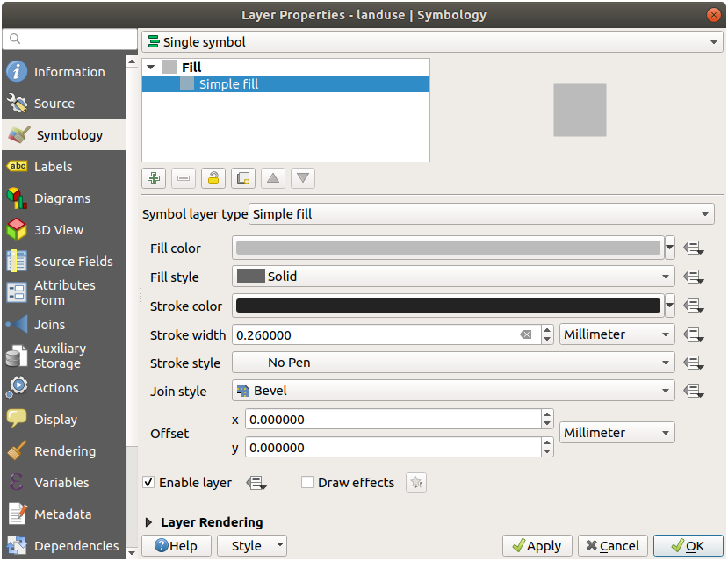Click the green plus add symbol layer icon
This screenshot has height=561, width=728.
click(x=155, y=178)
